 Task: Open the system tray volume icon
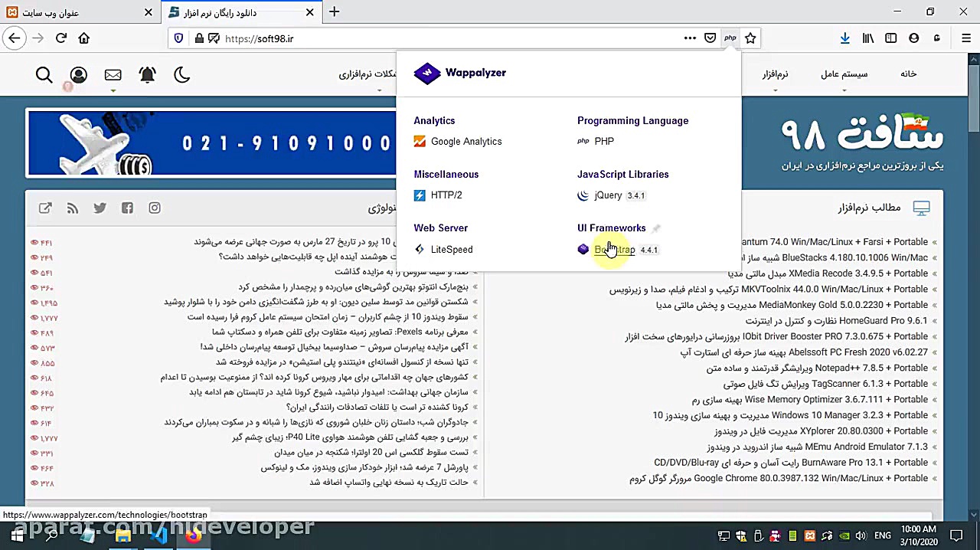coord(861,535)
